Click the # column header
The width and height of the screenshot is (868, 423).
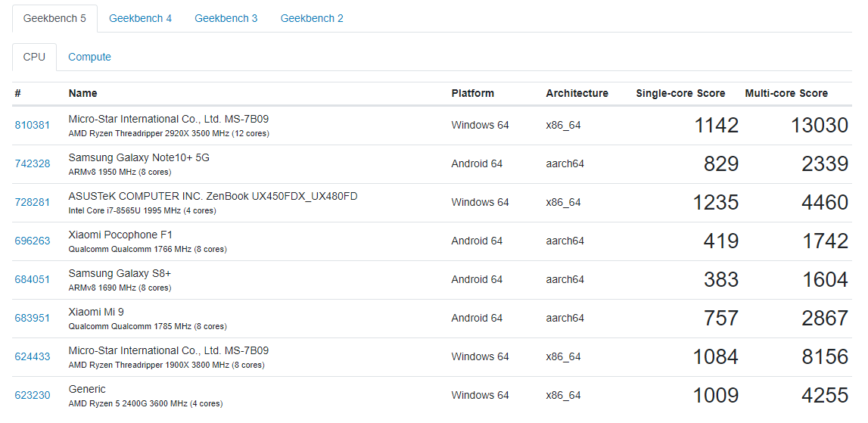tap(17, 94)
